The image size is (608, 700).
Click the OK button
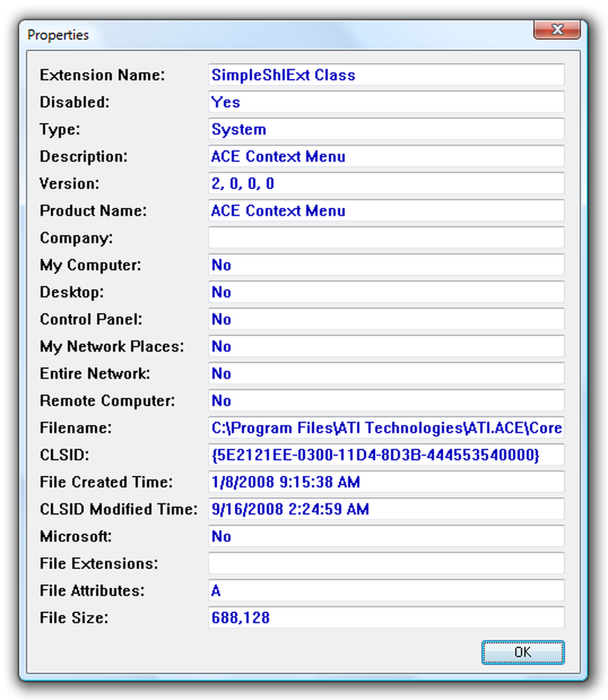(x=523, y=652)
